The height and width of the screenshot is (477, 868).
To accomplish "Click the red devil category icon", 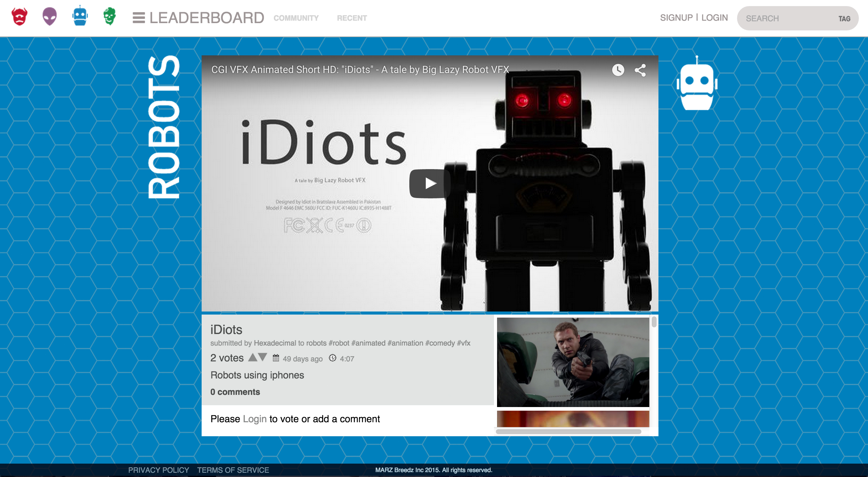I will 19,16.
